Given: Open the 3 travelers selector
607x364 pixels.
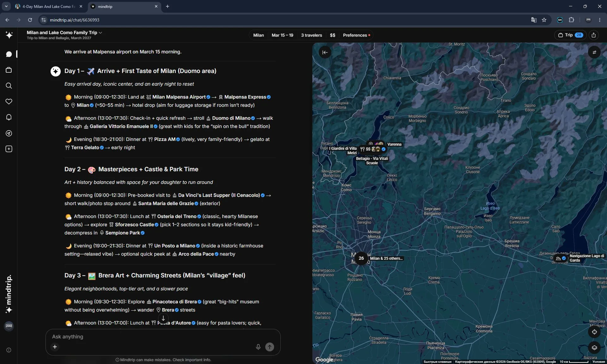Looking at the screenshot, I should coord(311,35).
